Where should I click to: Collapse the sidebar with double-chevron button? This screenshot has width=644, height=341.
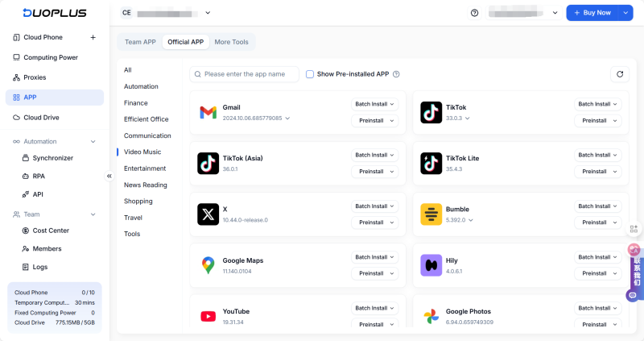[109, 176]
